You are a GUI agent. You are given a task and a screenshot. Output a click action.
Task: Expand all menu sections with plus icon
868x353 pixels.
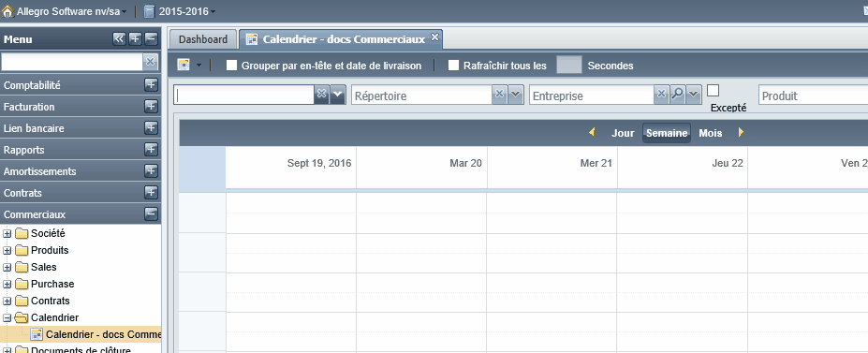coord(135,38)
